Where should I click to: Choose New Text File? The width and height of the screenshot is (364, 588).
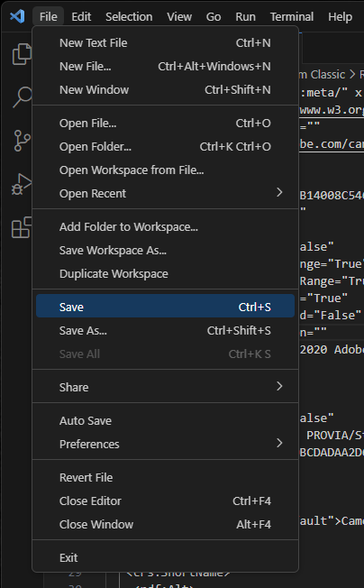165,42
